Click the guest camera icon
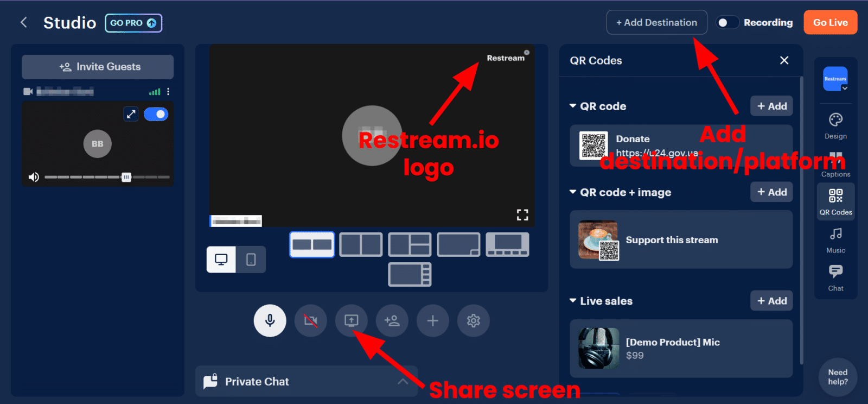This screenshot has width=868, height=404. tap(28, 91)
